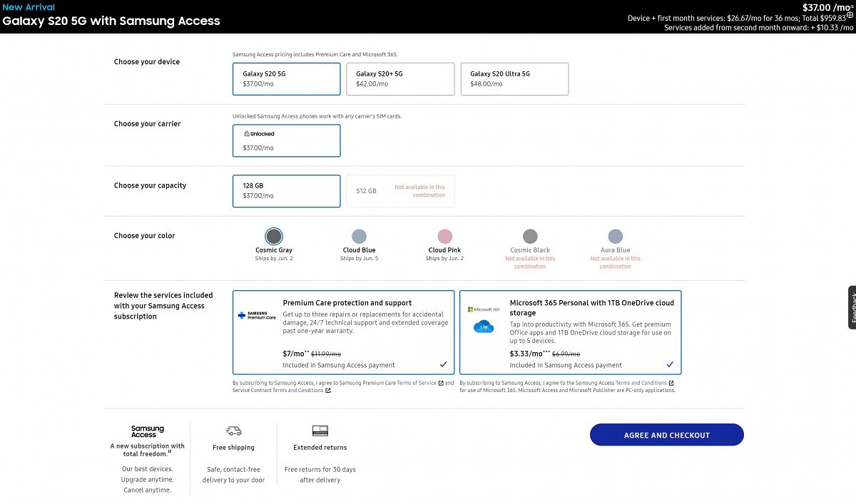Click the 'Services added from second month onward' line

757,28
